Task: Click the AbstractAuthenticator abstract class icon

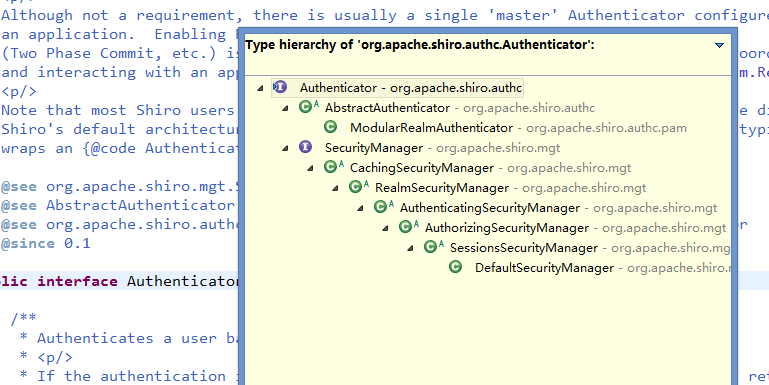Action: coord(309,107)
